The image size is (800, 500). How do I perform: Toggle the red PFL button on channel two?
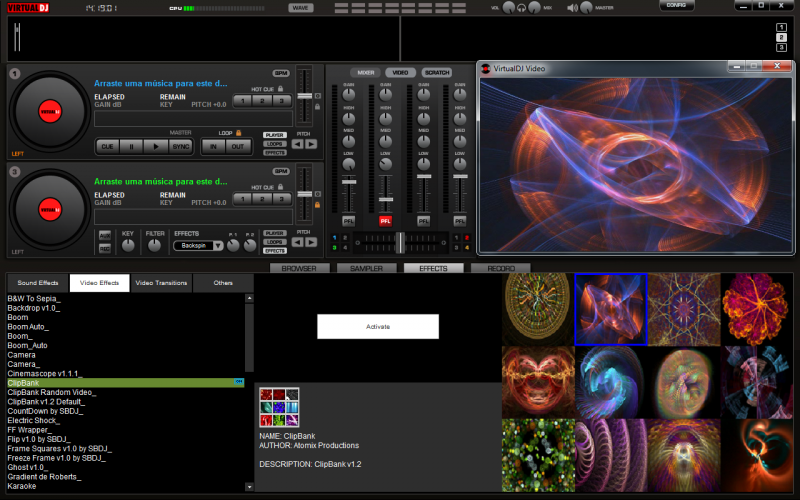(x=385, y=221)
